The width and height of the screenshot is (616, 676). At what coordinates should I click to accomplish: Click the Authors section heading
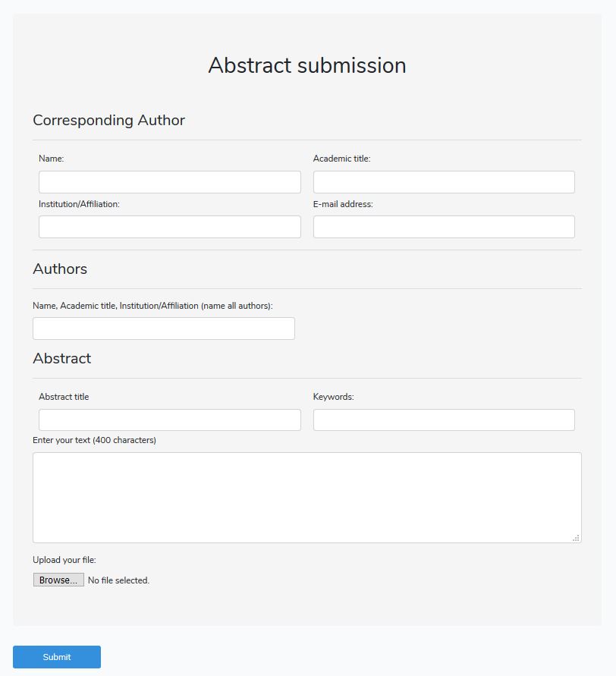click(x=60, y=269)
